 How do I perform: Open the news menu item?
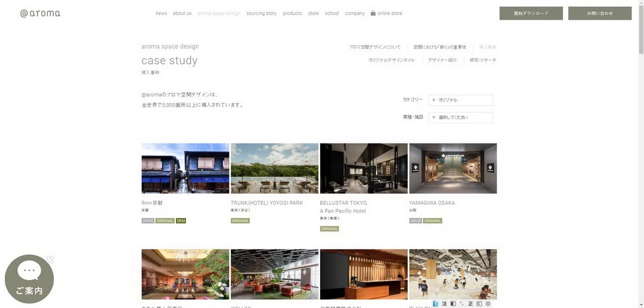pos(162,13)
